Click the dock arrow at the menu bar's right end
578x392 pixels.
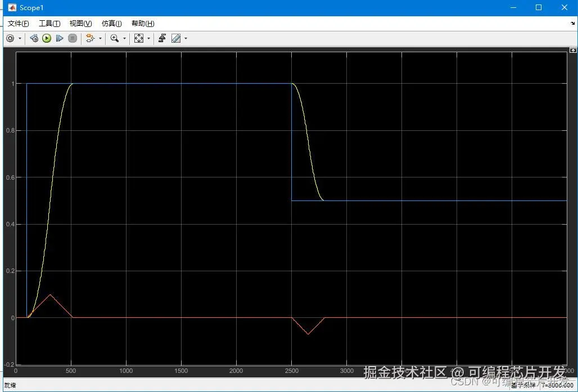[x=572, y=23]
